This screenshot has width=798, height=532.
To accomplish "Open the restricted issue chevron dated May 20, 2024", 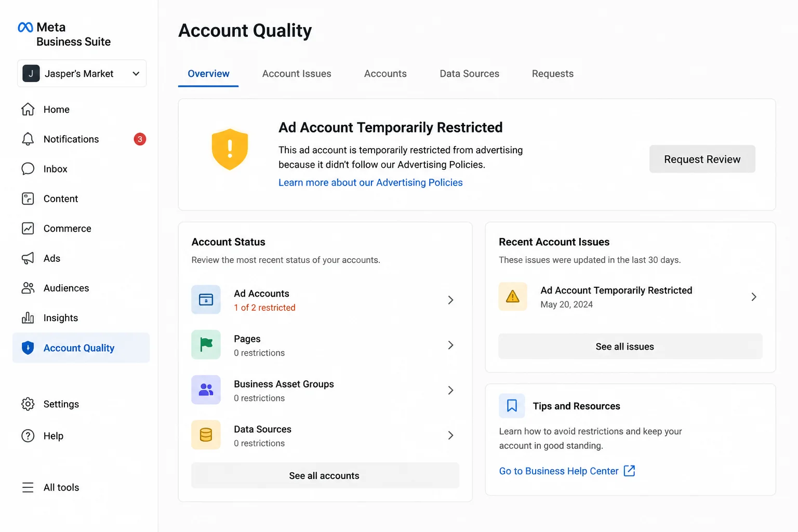I will [x=754, y=297].
